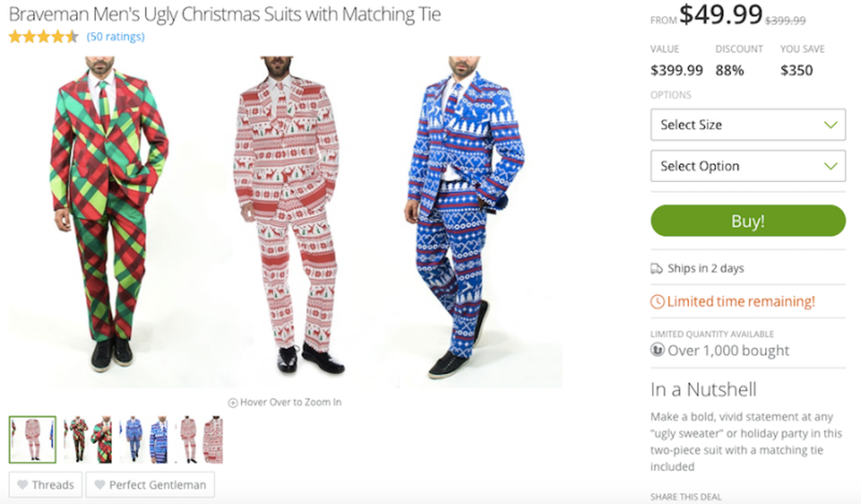Open the Select Size dropdown
The image size is (861, 504).
coord(748,125)
